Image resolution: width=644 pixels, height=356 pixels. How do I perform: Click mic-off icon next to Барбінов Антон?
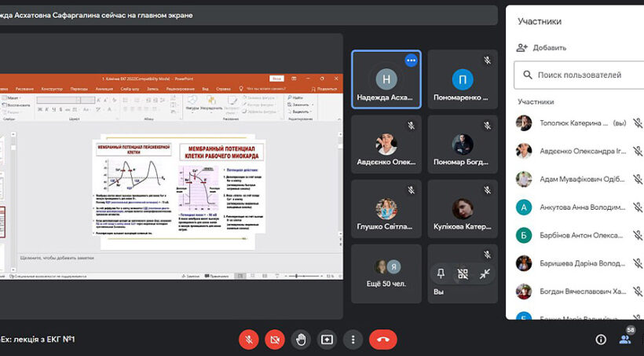pyautogui.click(x=638, y=235)
